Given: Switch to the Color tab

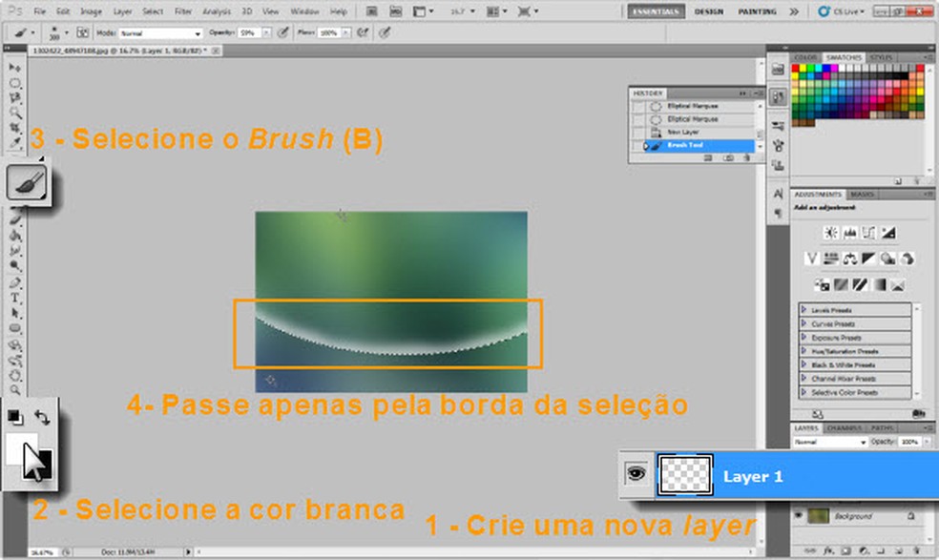Looking at the screenshot, I should [x=805, y=57].
